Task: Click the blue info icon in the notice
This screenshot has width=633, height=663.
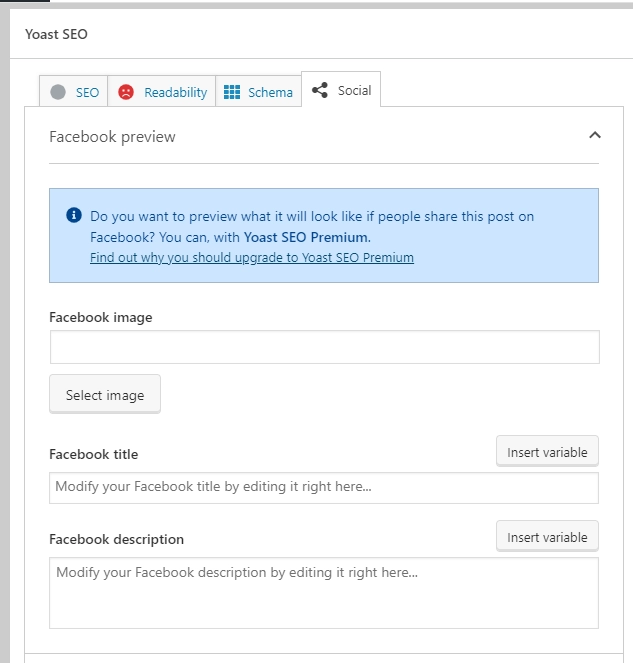Action: coord(74,215)
